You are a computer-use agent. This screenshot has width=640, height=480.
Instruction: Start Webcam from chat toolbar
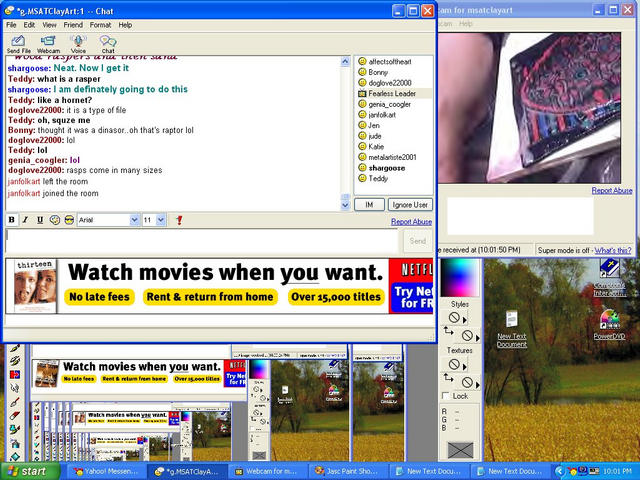point(48,44)
